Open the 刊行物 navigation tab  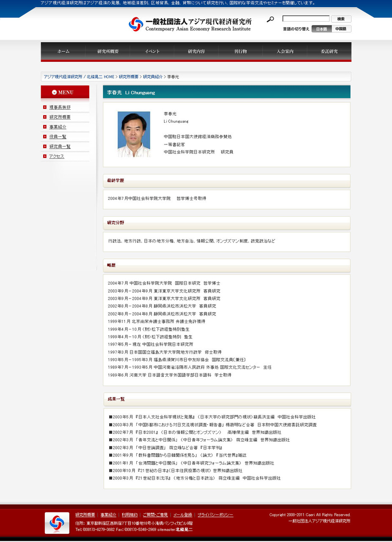(x=240, y=51)
